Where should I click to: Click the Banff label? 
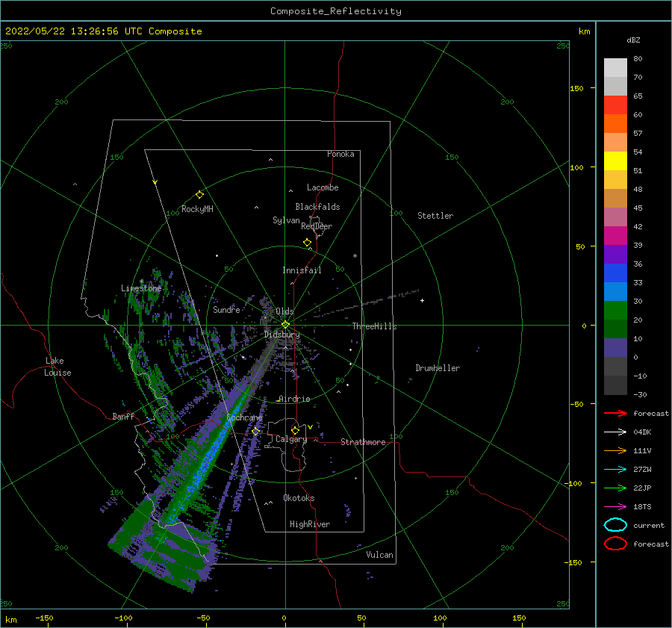tap(123, 416)
